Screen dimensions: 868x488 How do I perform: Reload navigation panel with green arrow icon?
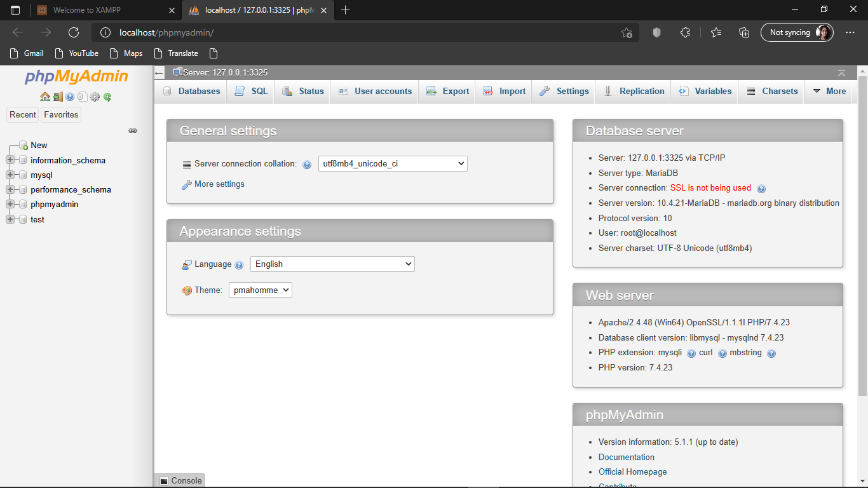point(107,97)
